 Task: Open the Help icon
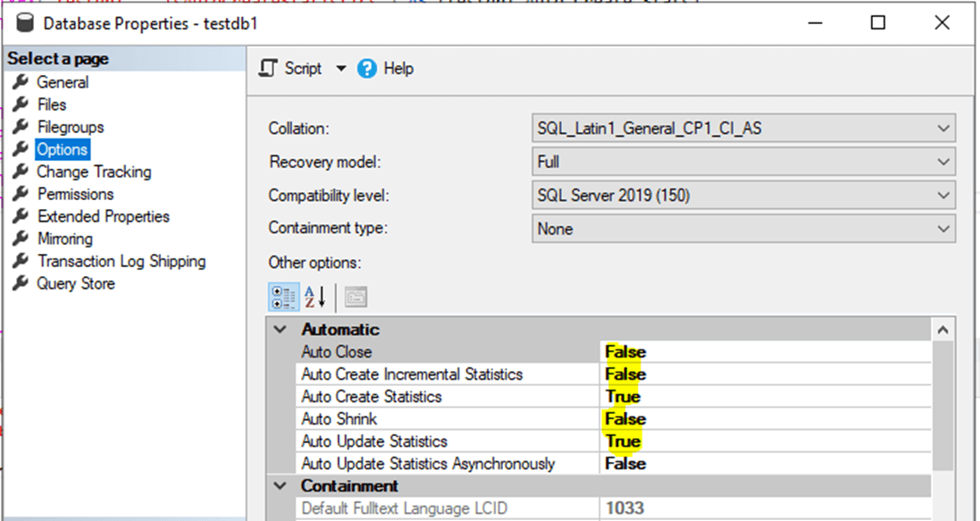367,69
